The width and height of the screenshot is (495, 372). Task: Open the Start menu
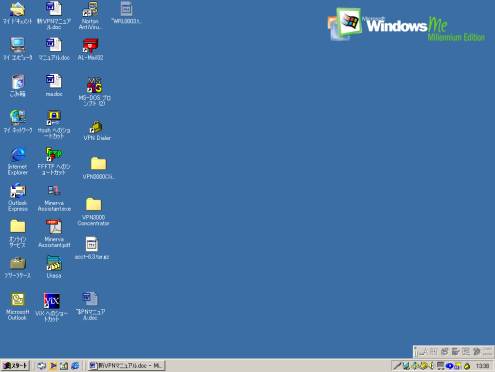tap(15, 366)
